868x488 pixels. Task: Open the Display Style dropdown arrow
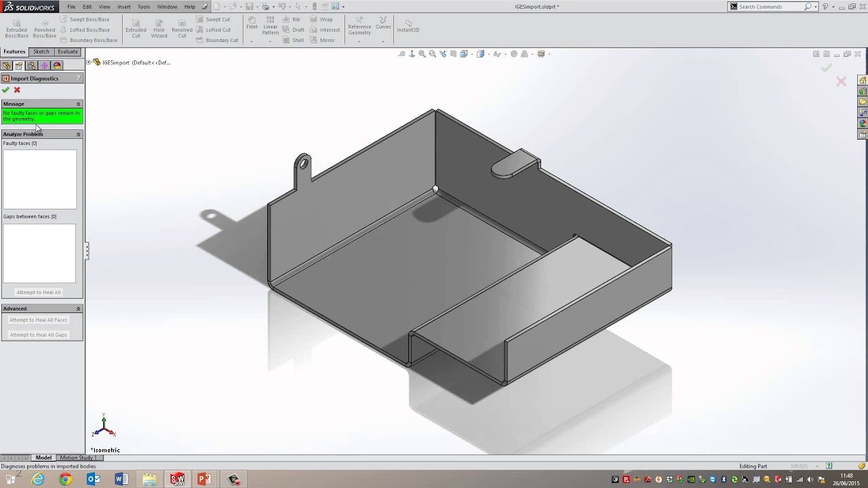488,54
